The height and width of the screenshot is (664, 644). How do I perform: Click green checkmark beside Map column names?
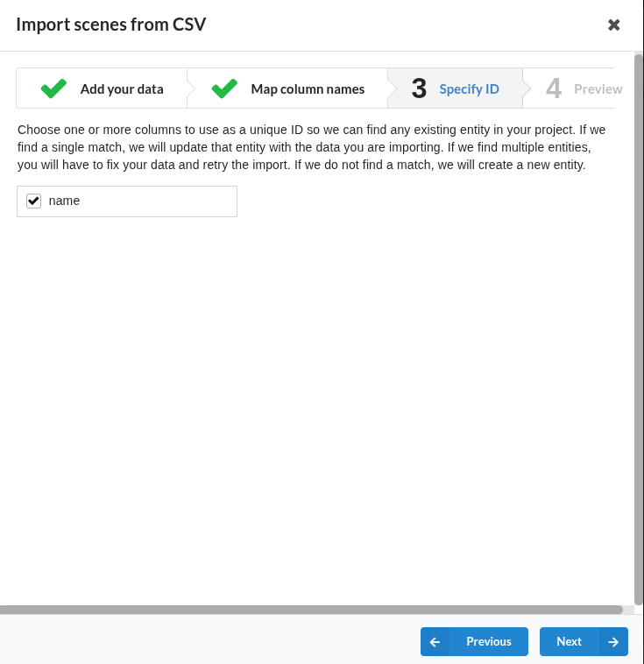point(224,88)
